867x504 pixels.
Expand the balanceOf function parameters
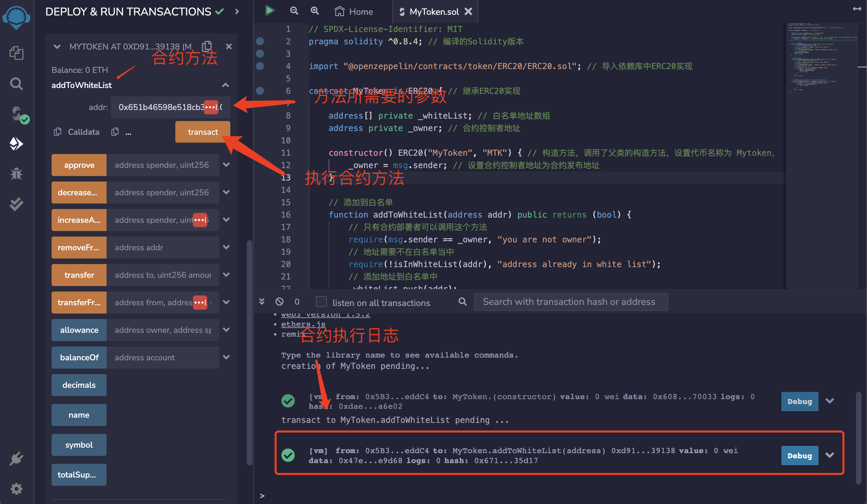(x=226, y=358)
